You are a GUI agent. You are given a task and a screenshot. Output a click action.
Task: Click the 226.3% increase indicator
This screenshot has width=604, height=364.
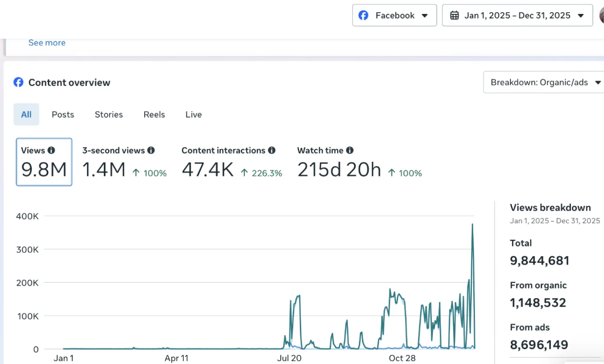click(x=261, y=173)
